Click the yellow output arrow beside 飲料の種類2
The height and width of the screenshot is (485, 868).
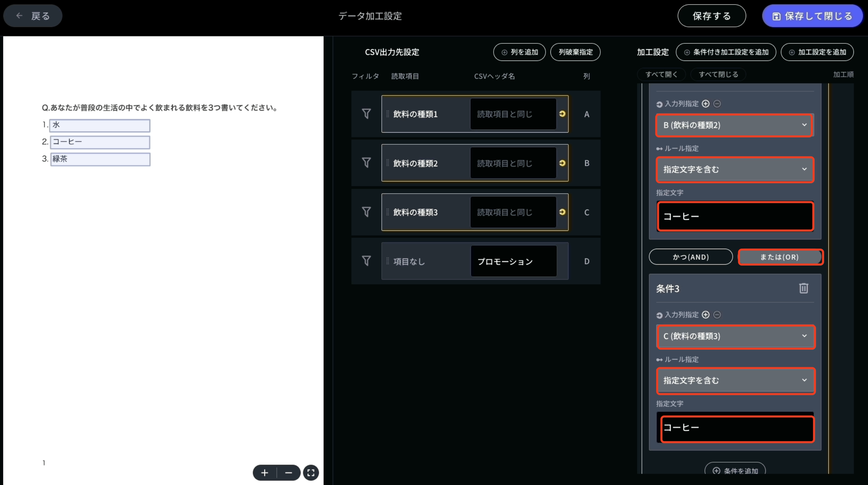[562, 163]
